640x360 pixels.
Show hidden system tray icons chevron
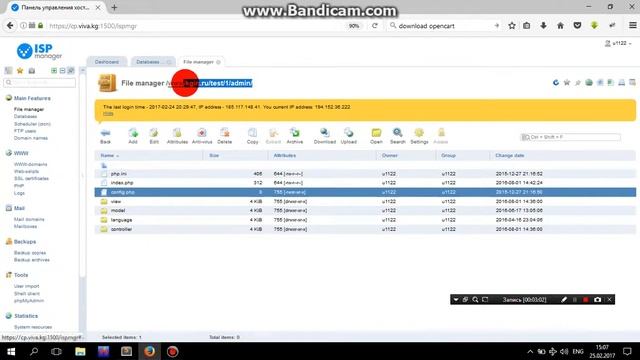(530, 351)
